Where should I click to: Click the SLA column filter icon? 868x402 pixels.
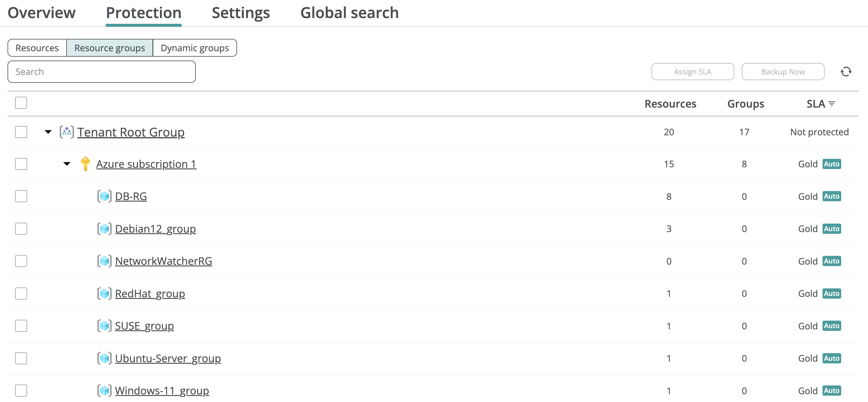[832, 104]
